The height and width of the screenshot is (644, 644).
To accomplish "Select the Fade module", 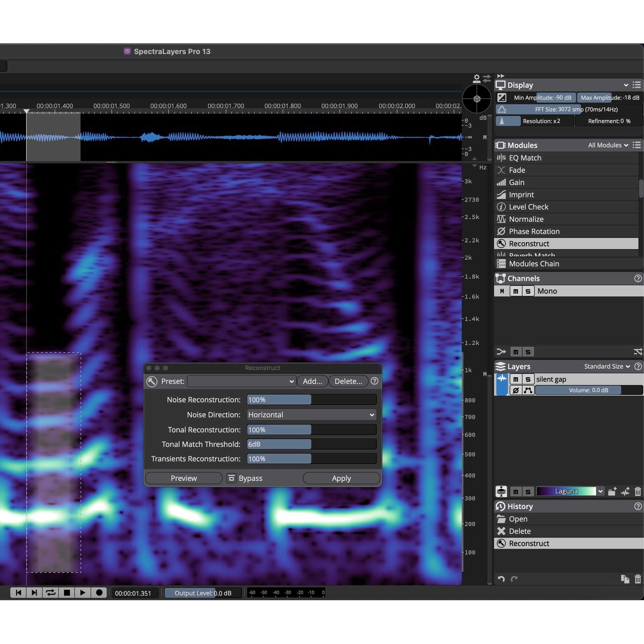I will click(x=566, y=170).
